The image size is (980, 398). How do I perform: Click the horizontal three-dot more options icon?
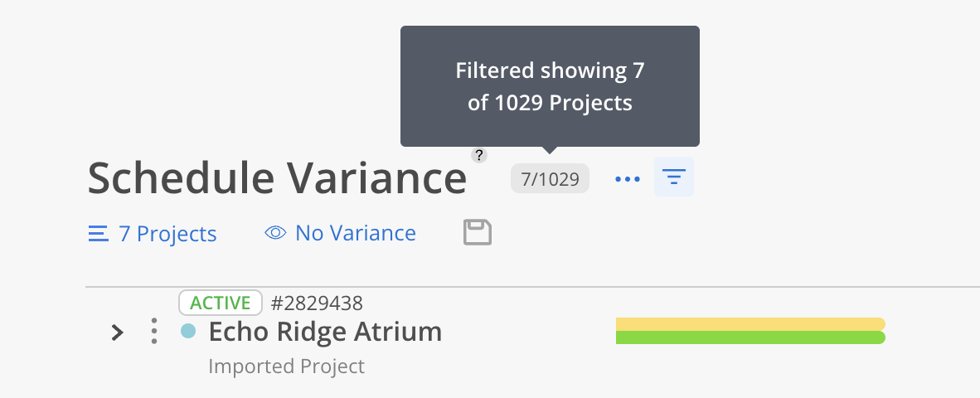628,179
